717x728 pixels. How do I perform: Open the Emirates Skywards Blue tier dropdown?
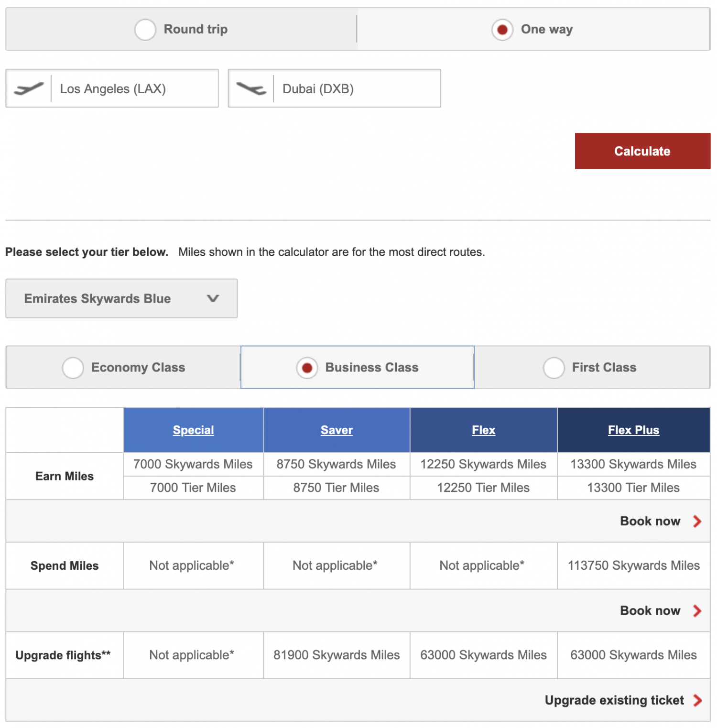pyautogui.click(x=121, y=298)
